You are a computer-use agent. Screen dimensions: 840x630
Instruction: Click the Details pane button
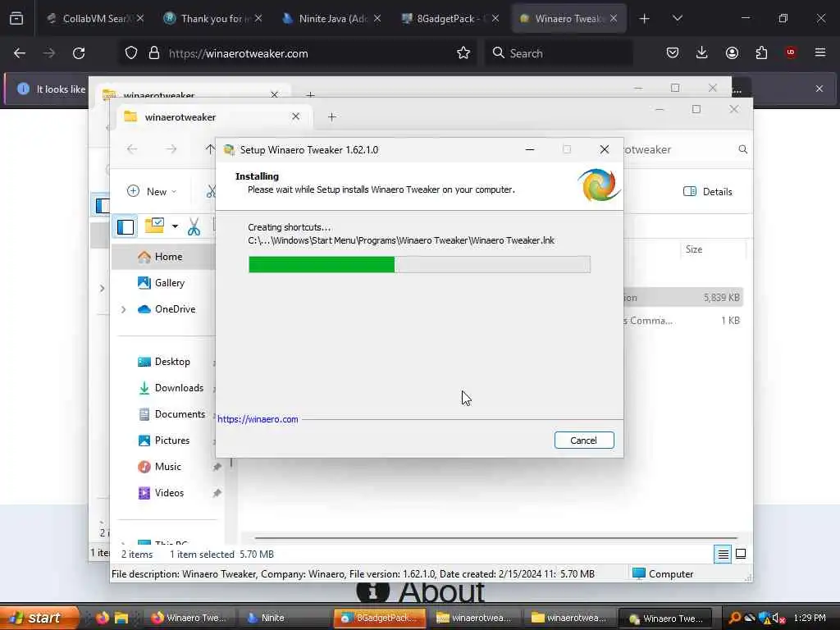click(707, 192)
